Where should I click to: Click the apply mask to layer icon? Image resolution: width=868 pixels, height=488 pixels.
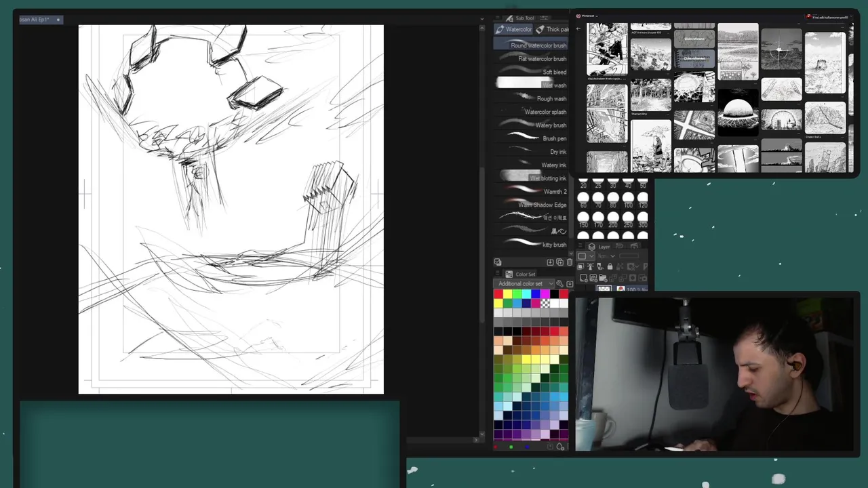click(643, 278)
